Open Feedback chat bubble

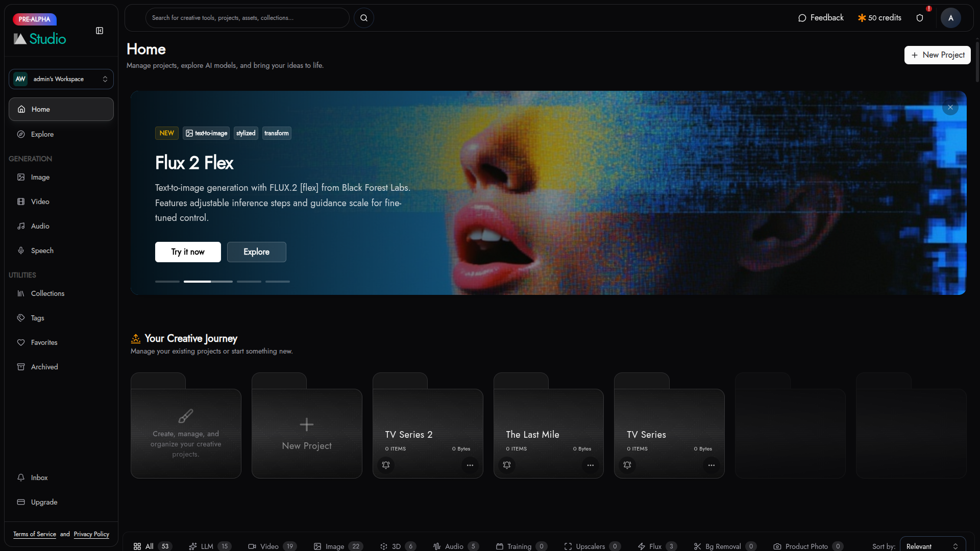pos(821,18)
